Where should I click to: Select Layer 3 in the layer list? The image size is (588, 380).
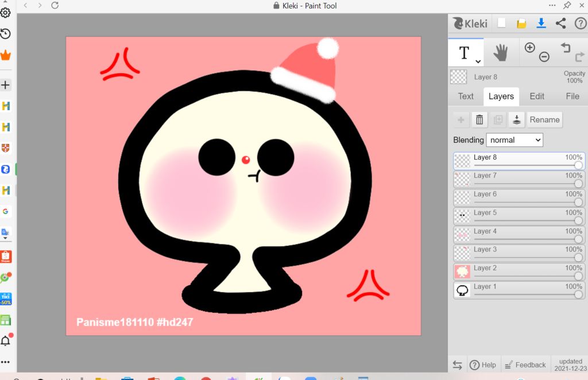519,254
